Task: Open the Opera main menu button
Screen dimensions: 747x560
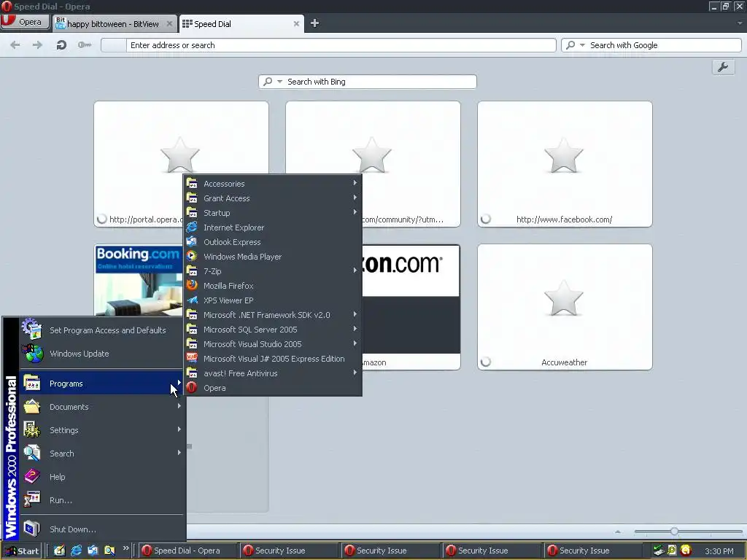Action: pos(25,22)
